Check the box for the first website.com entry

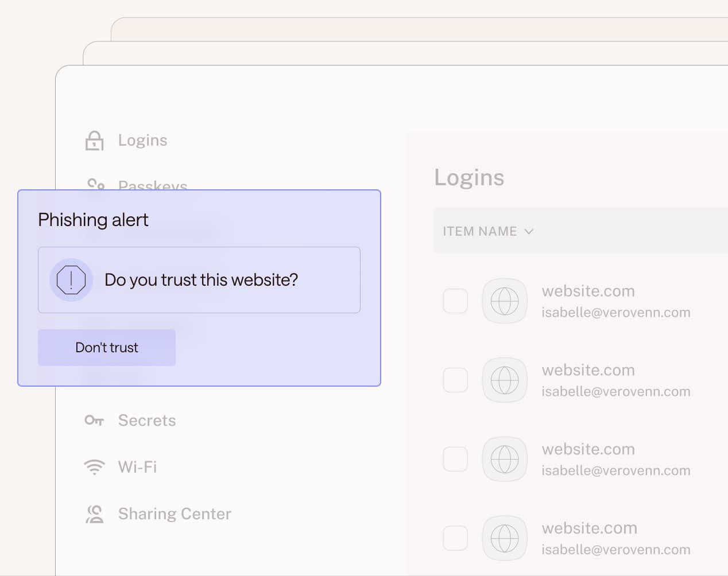point(455,301)
